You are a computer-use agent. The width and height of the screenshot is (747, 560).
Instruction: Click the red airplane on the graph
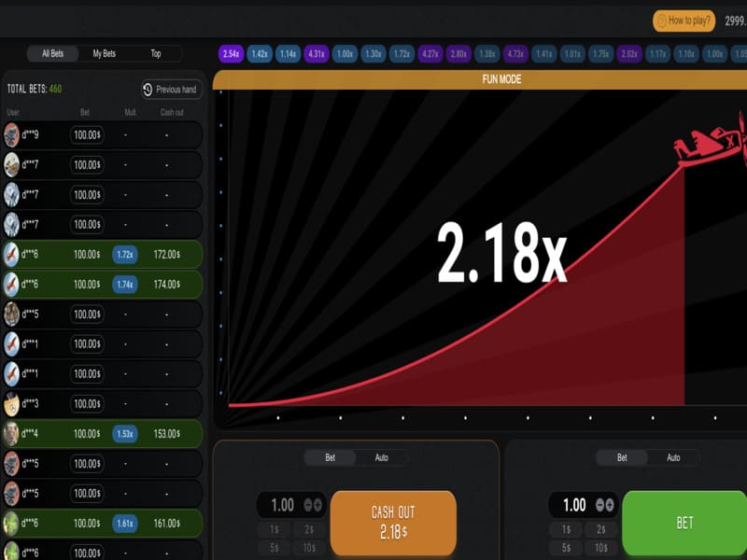click(x=712, y=147)
